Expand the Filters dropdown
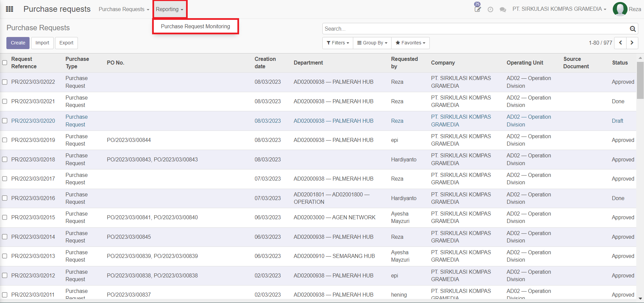The width and height of the screenshot is (644, 303). click(x=338, y=43)
